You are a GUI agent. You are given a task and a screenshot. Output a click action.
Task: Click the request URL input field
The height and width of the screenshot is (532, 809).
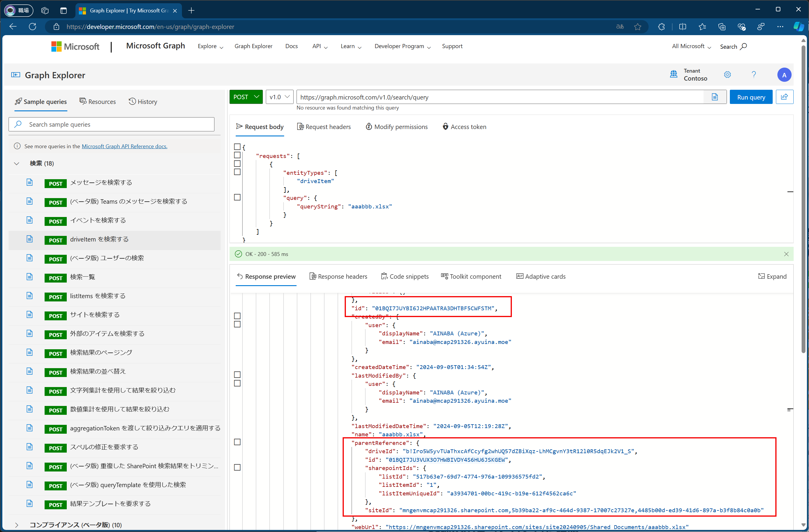500,97
